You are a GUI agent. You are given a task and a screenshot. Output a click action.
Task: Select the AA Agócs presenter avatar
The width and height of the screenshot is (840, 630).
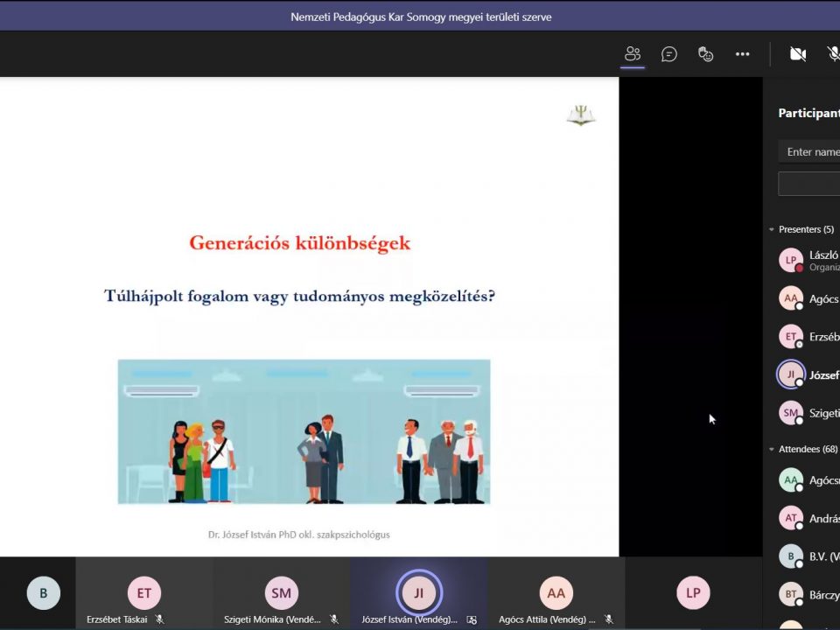click(x=791, y=298)
